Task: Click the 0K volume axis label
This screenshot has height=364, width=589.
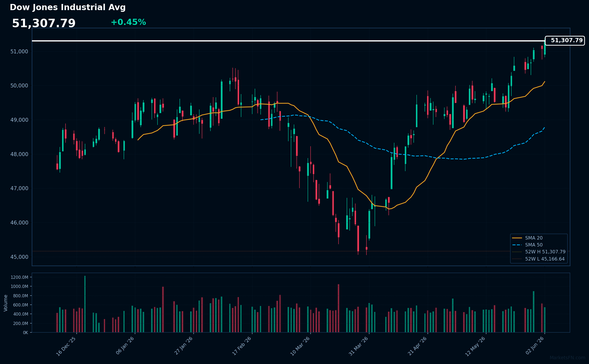Action: pyautogui.click(x=26, y=333)
